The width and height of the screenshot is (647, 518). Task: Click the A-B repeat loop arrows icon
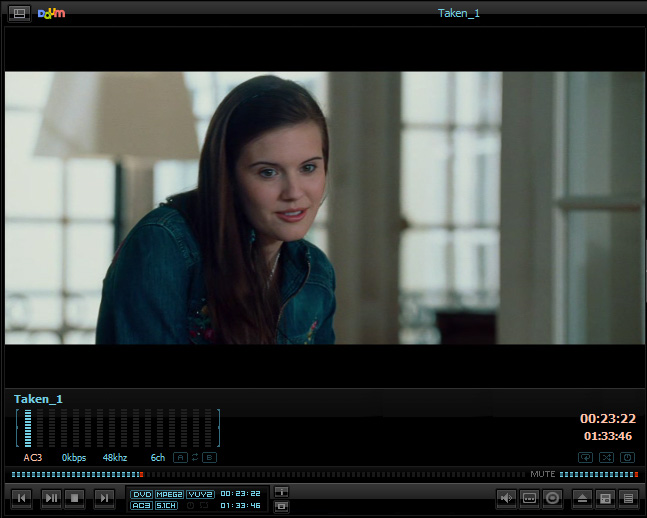195,457
